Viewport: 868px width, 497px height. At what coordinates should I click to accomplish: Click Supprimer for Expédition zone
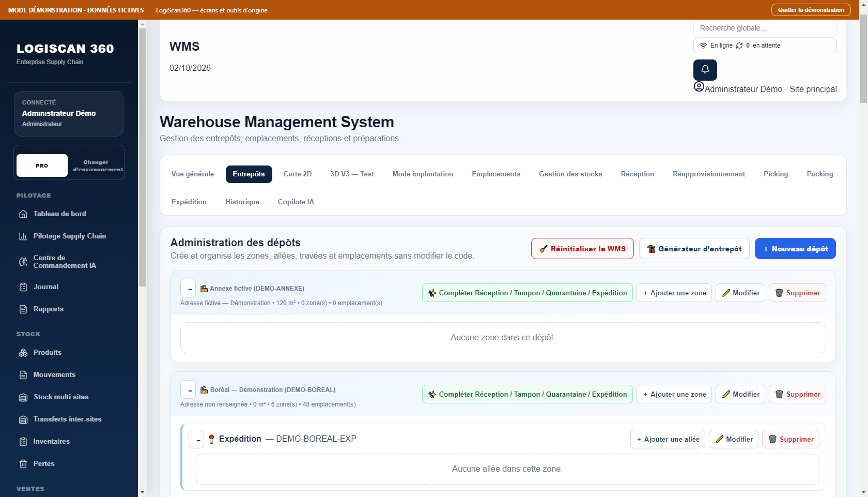791,439
